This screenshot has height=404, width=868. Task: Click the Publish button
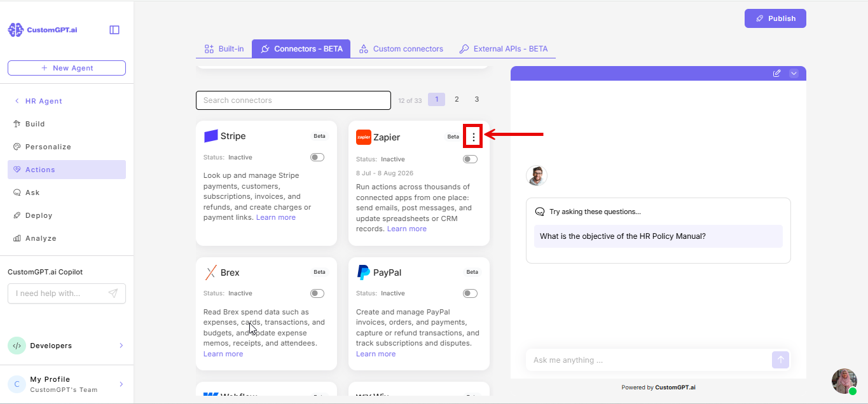775,18
